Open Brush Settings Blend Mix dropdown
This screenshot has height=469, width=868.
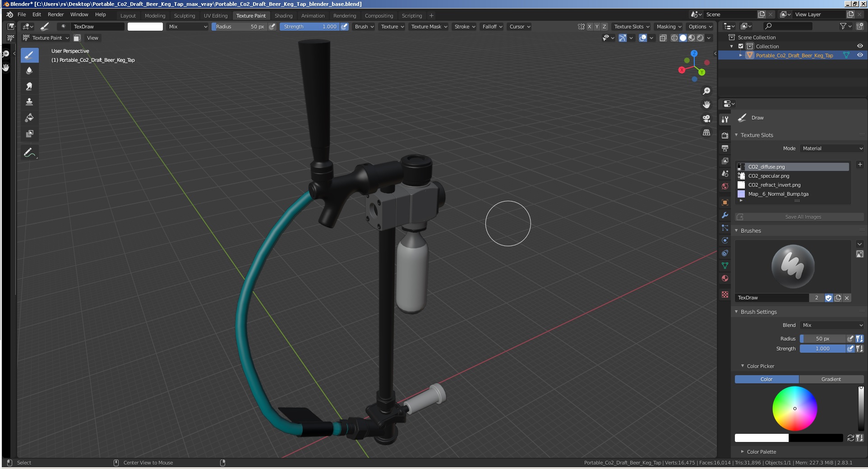tap(832, 325)
